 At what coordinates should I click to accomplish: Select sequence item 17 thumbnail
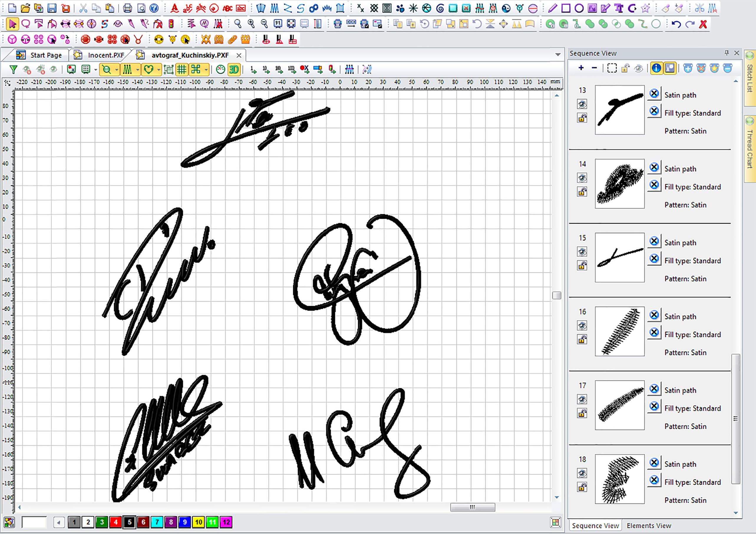click(619, 405)
